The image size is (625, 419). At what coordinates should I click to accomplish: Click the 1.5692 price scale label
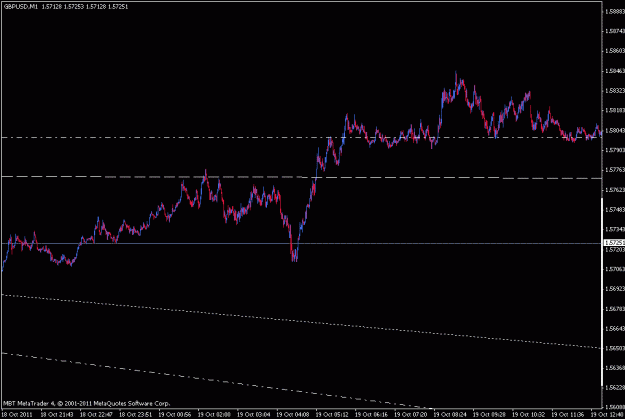click(615, 288)
